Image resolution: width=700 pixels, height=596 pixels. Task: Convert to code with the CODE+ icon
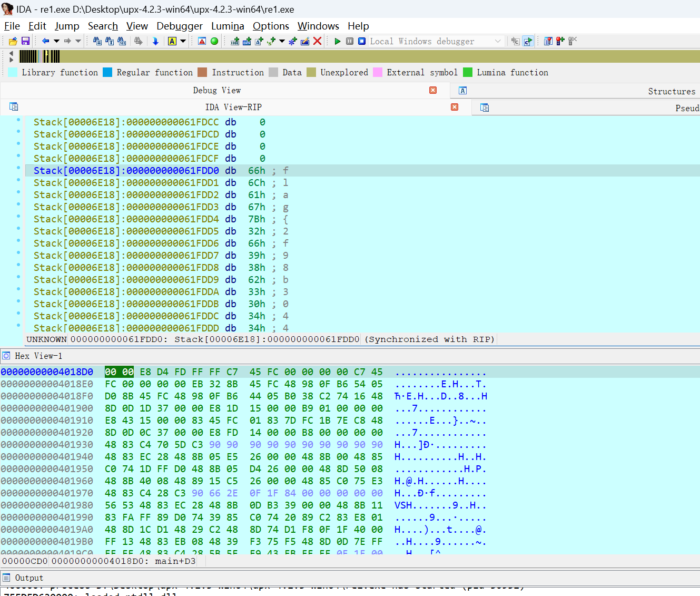[x=235, y=41]
